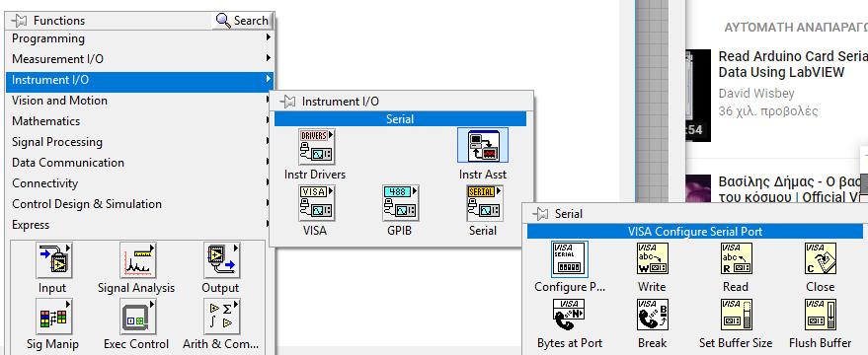
Task: Expand the Measurement I/O category
Action: click(139, 58)
